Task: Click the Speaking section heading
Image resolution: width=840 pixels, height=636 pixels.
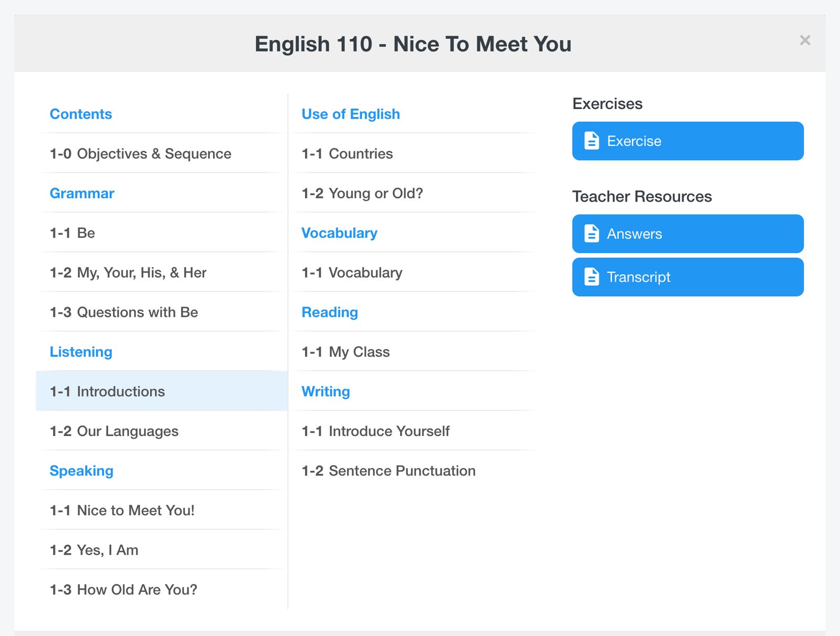Action: point(81,471)
